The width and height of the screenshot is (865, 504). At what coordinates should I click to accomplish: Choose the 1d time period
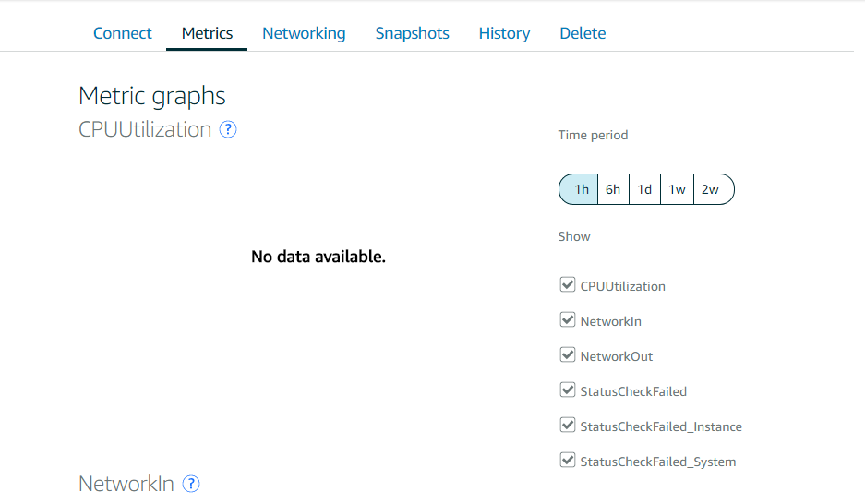644,189
